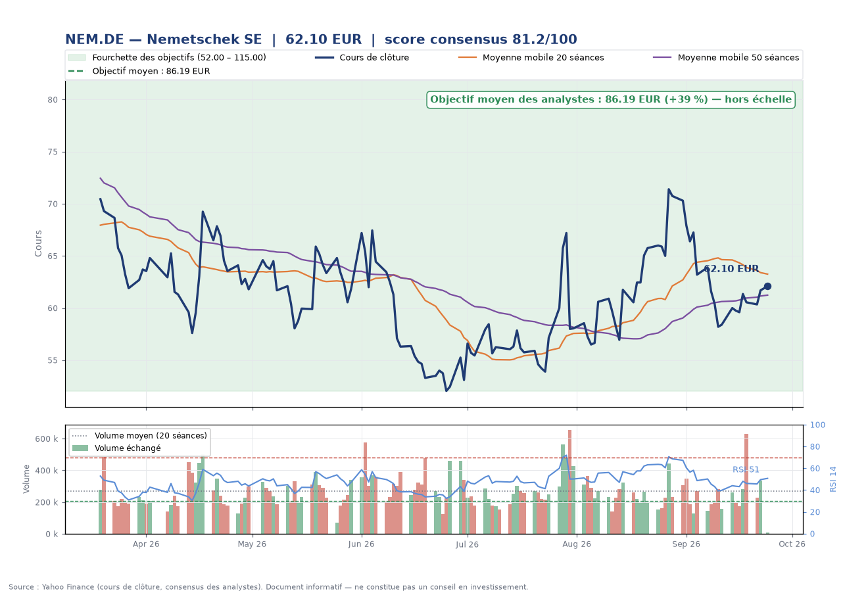Screen dimensions: 868x593
Task: Click the 60 tick on the Cours axis
Action: point(53,308)
